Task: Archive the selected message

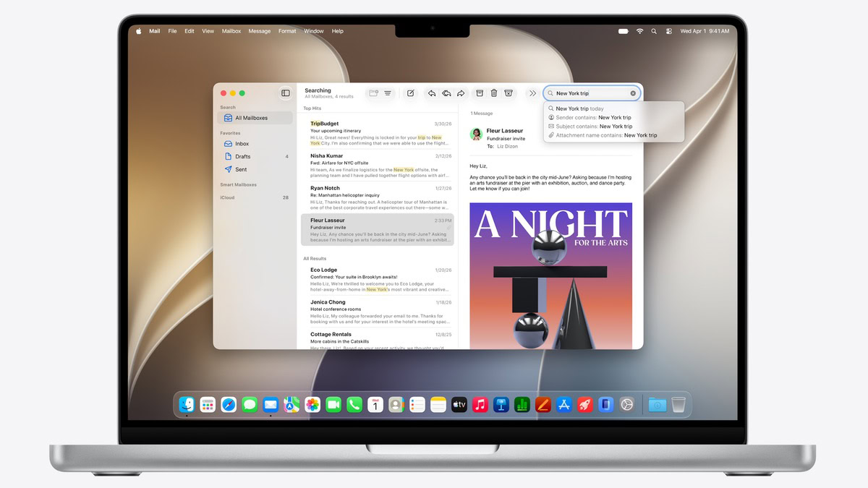Action: point(479,93)
